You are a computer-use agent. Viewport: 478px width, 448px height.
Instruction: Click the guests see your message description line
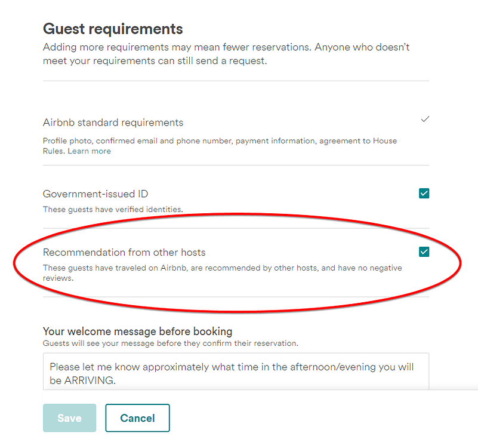tap(172, 343)
